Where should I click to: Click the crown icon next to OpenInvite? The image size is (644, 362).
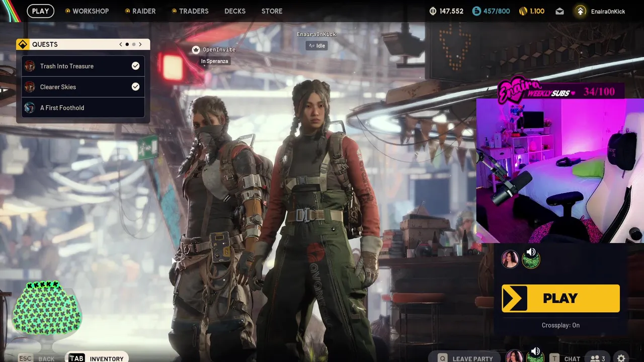click(196, 50)
